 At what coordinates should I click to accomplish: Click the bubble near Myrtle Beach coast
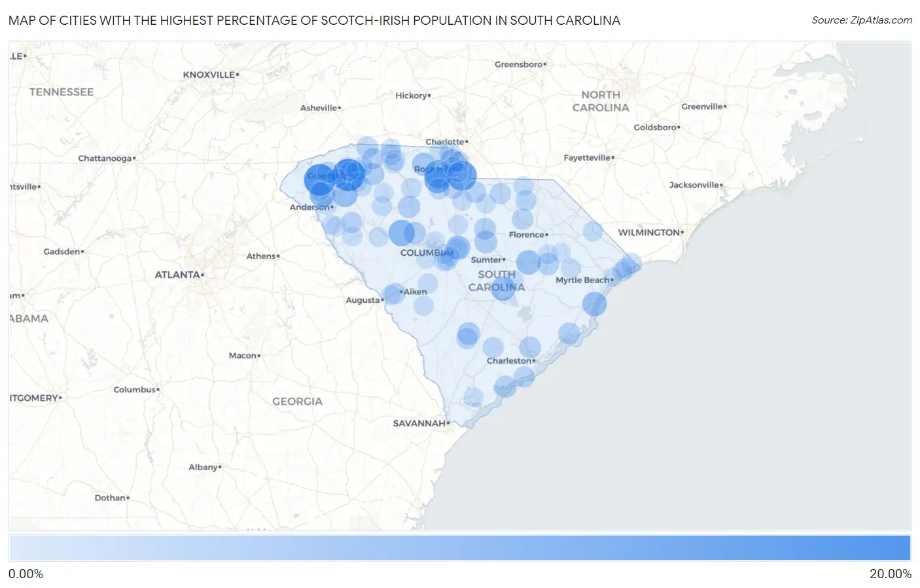tap(595, 304)
